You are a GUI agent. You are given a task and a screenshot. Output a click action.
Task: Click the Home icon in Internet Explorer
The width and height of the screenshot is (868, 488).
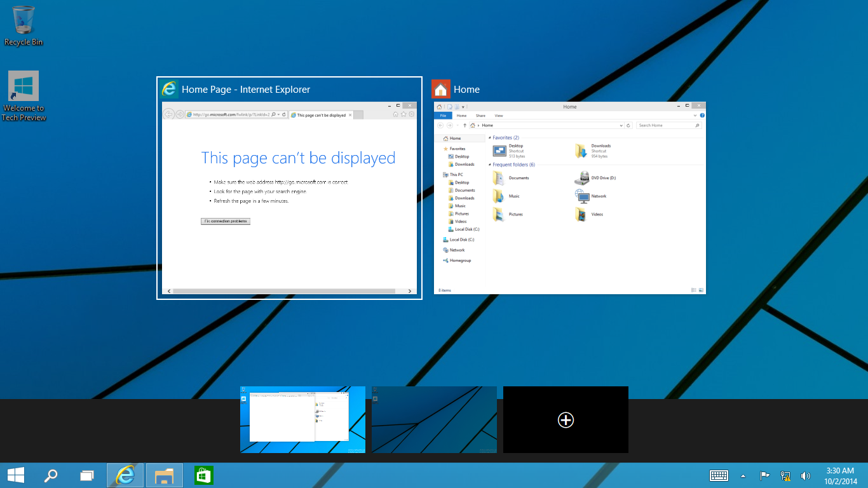click(x=395, y=114)
